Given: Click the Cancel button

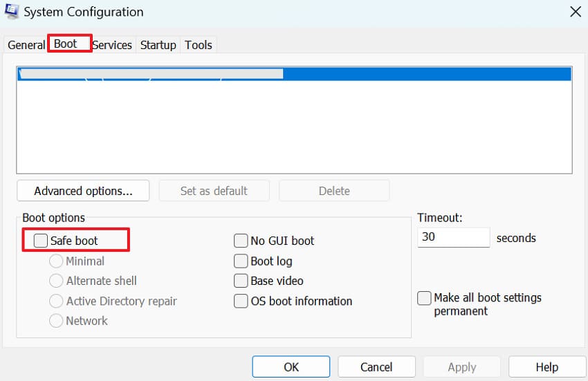Looking at the screenshot, I should (x=376, y=367).
